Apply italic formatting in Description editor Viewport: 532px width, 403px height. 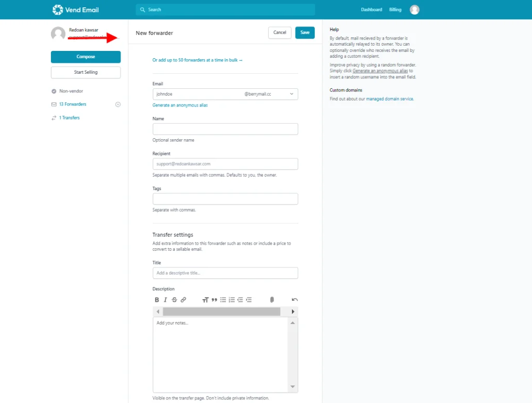coord(165,300)
